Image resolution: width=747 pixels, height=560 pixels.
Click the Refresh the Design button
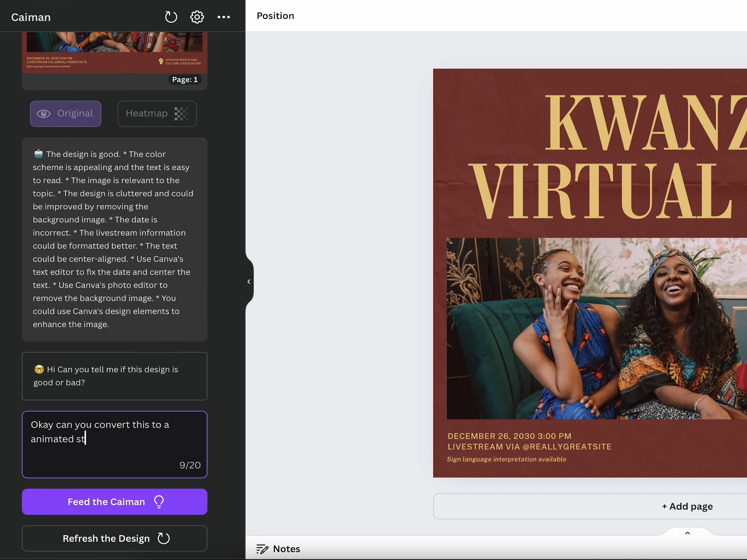[x=115, y=538]
